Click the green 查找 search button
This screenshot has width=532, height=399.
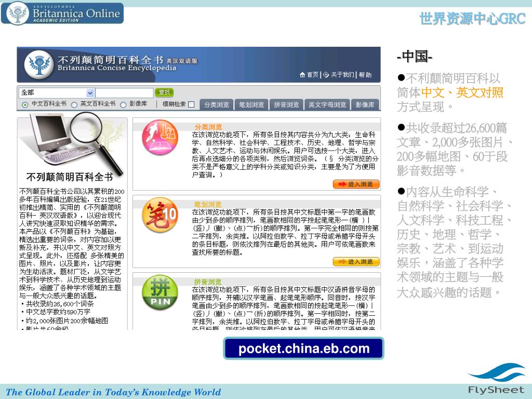pyautogui.click(x=164, y=92)
